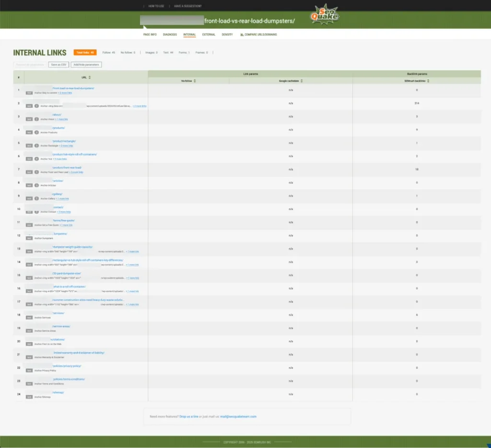This screenshot has height=448, width=491.
Task: Click the Forms: 1 counter text
Action: 184,53
